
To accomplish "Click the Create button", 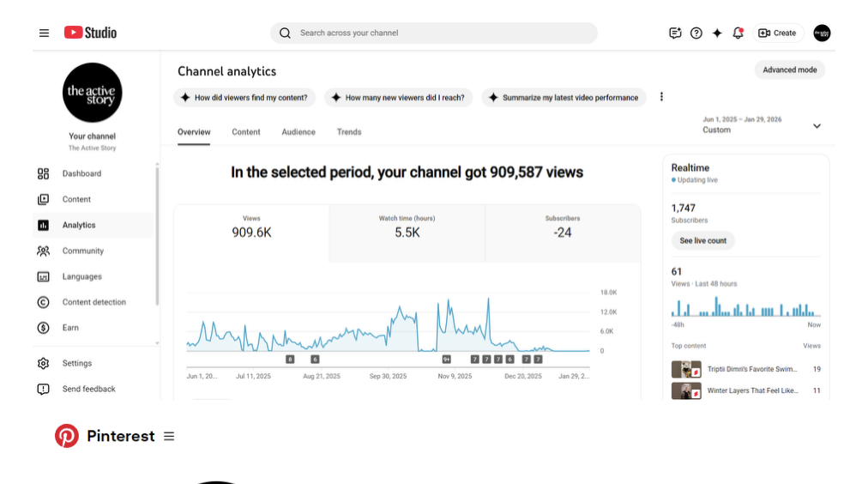I will 778,33.
